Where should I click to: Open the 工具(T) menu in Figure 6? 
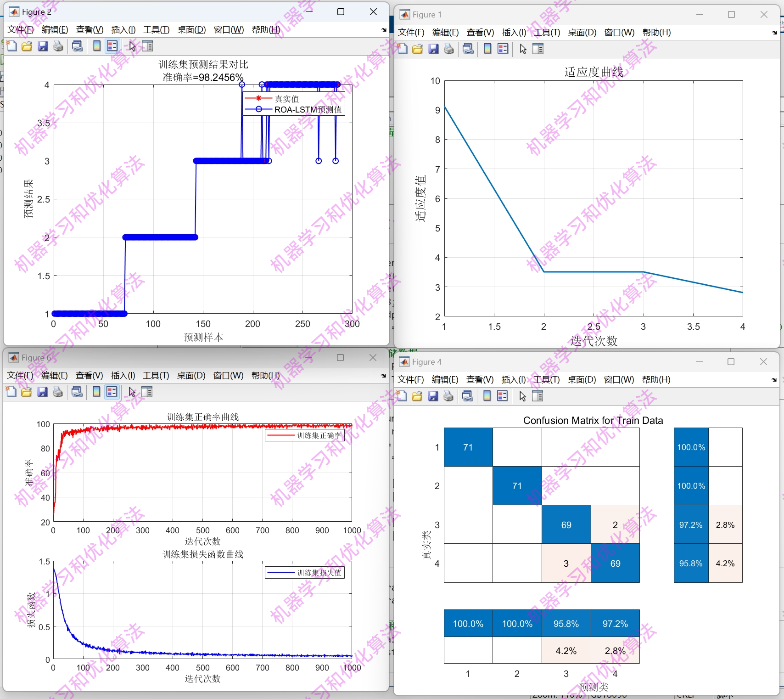click(156, 375)
